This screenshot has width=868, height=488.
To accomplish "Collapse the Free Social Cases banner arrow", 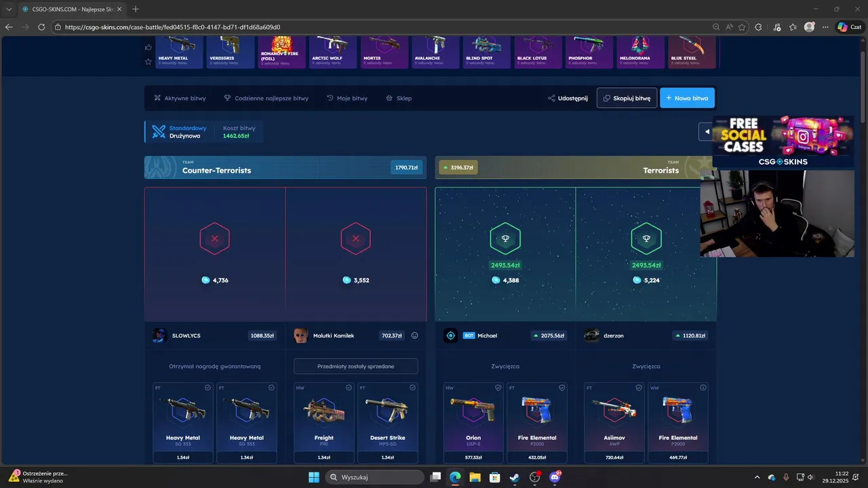I will (x=706, y=131).
